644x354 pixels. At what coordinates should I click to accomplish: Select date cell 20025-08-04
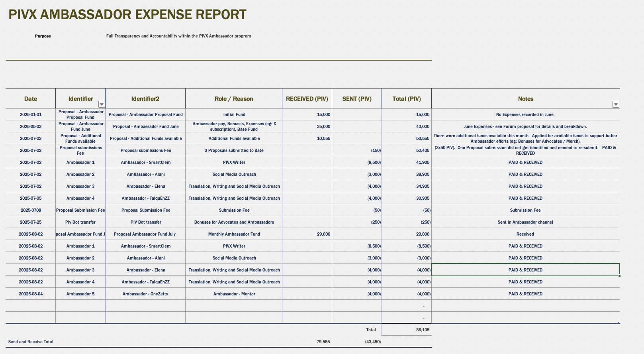pyautogui.click(x=31, y=294)
